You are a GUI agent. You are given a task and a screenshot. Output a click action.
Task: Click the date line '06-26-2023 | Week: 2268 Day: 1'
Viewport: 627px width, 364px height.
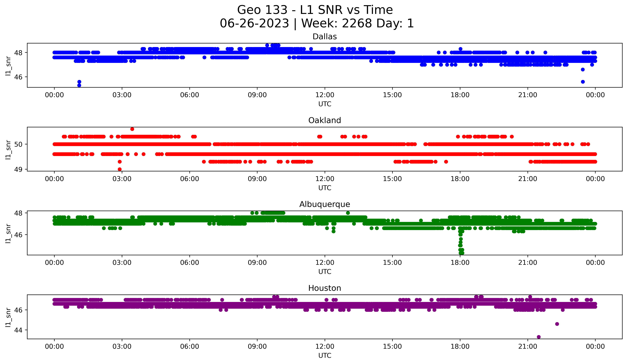316,24
